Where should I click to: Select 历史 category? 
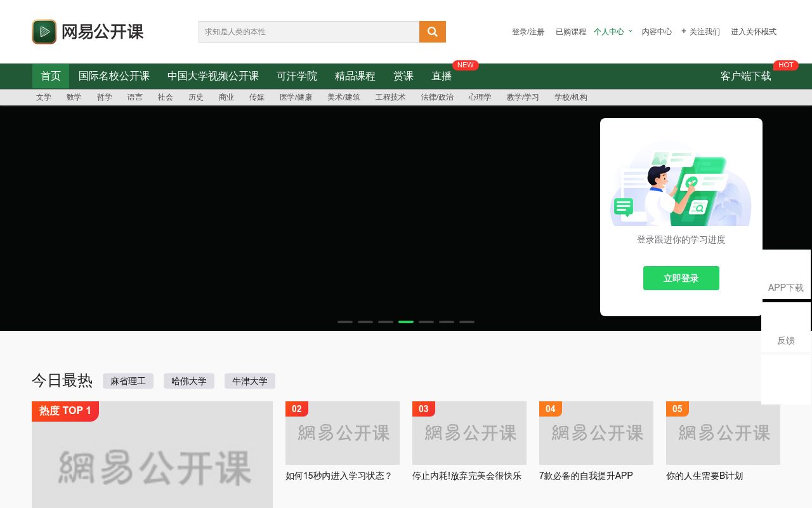(x=196, y=97)
